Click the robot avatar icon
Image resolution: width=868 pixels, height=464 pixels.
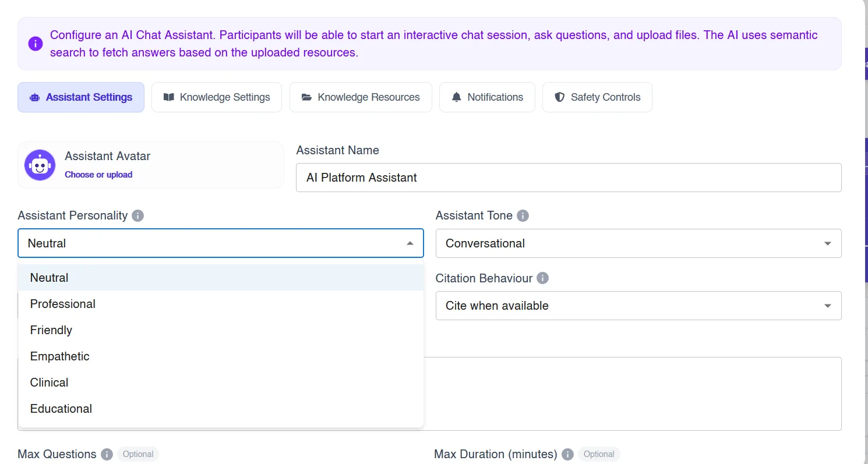pyautogui.click(x=40, y=165)
